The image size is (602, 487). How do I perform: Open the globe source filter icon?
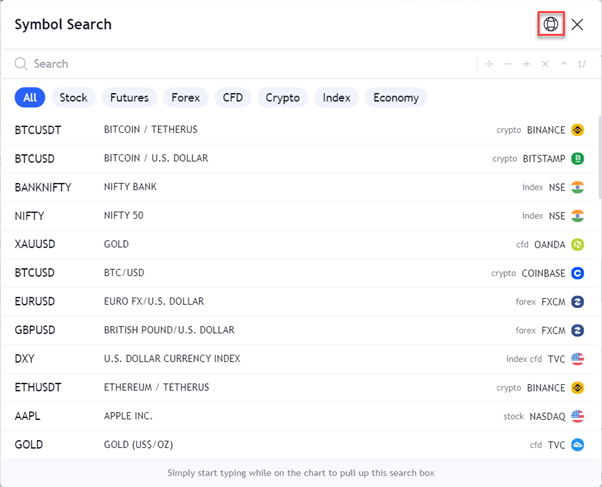551,24
